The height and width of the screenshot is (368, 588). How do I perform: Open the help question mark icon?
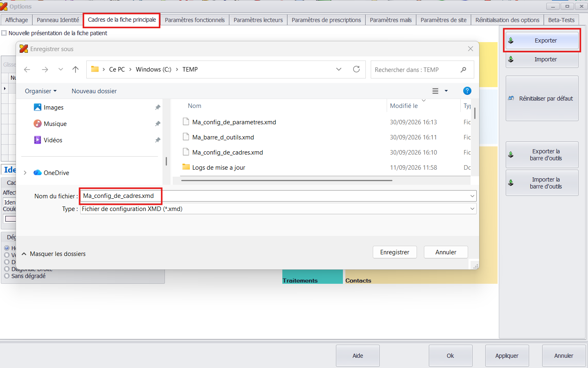(x=467, y=91)
